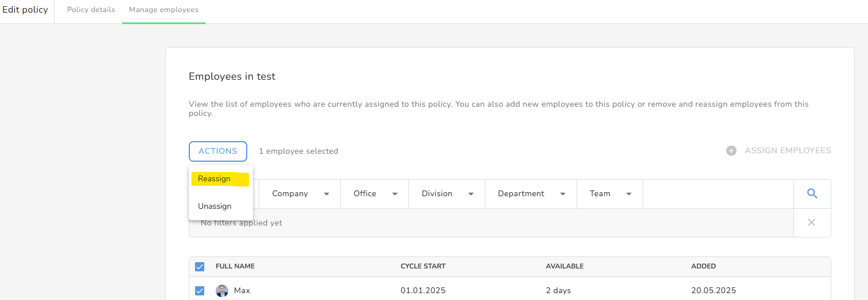Click Max's profile avatar

[222, 291]
